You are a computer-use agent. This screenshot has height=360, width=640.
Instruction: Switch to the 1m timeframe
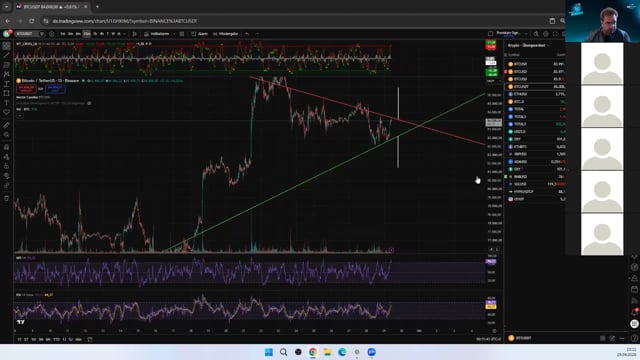click(63, 34)
